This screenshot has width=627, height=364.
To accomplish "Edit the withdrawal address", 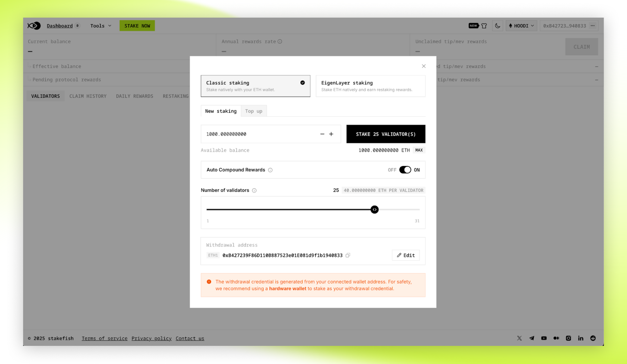I will [406, 255].
